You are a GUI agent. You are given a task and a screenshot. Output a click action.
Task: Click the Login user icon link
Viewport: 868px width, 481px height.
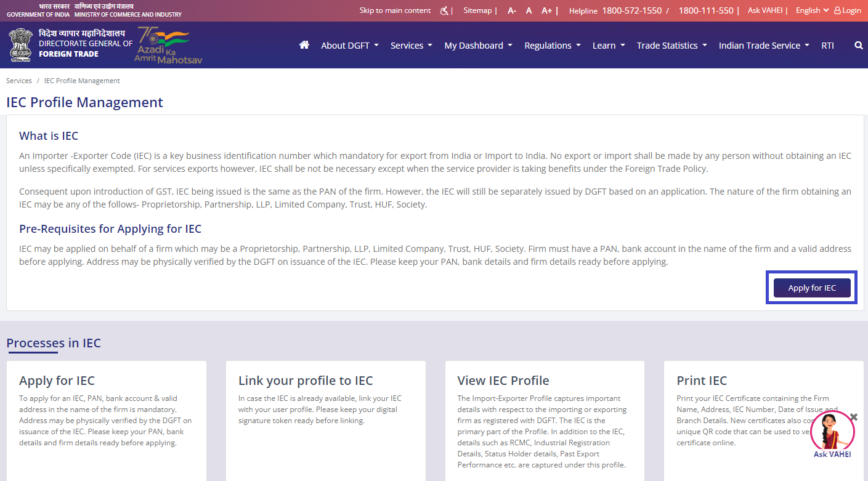[x=847, y=10]
